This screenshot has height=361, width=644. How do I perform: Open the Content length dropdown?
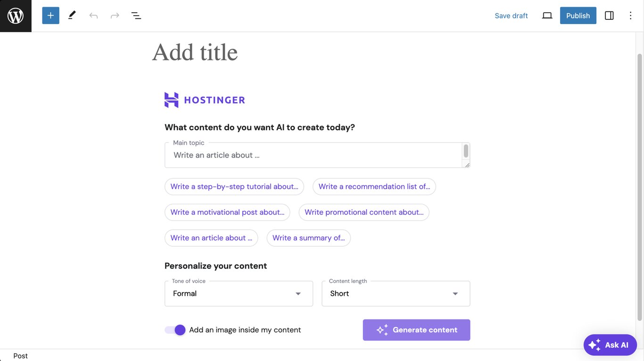[455, 293]
